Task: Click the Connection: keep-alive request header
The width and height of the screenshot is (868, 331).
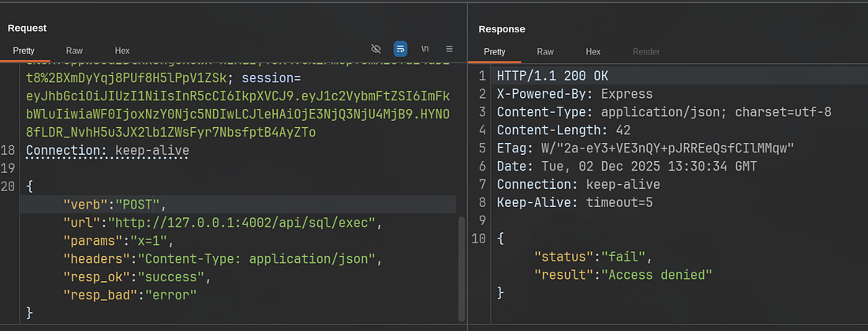Action: 107,150
